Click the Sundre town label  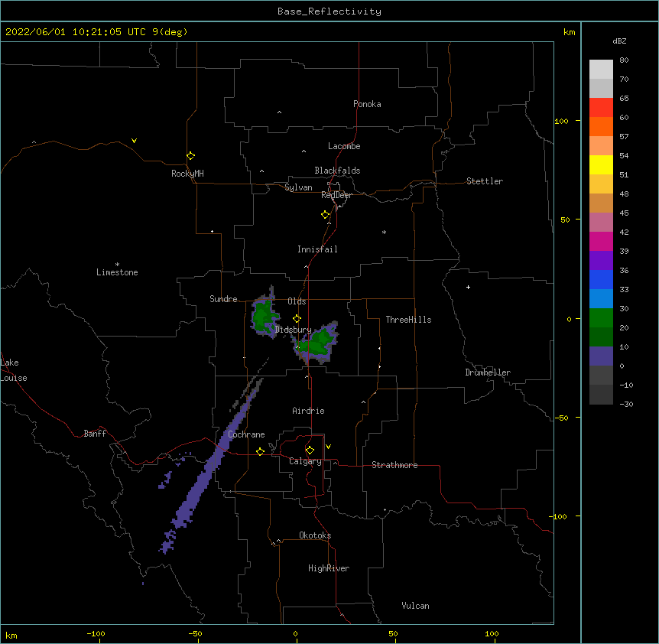tap(223, 299)
